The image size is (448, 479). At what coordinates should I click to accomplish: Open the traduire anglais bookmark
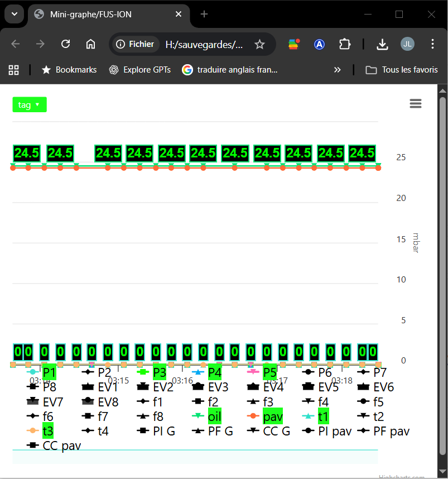pyautogui.click(x=230, y=70)
